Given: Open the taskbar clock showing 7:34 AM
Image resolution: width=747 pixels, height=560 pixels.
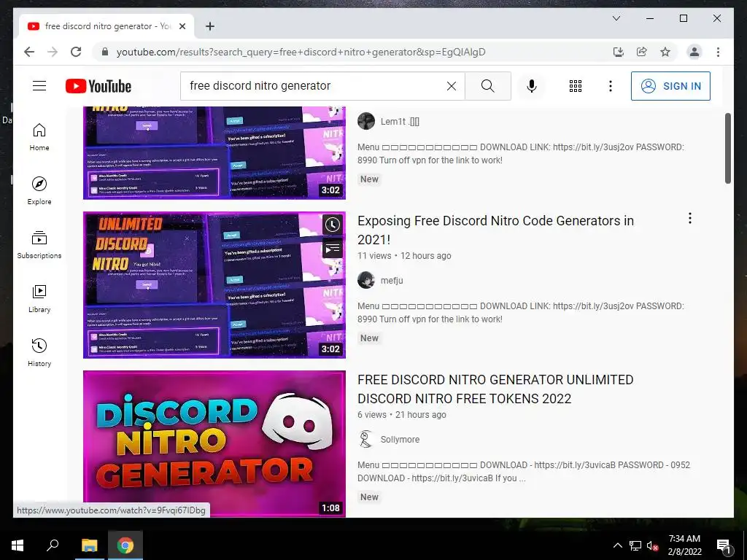Looking at the screenshot, I should tap(684, 545).
